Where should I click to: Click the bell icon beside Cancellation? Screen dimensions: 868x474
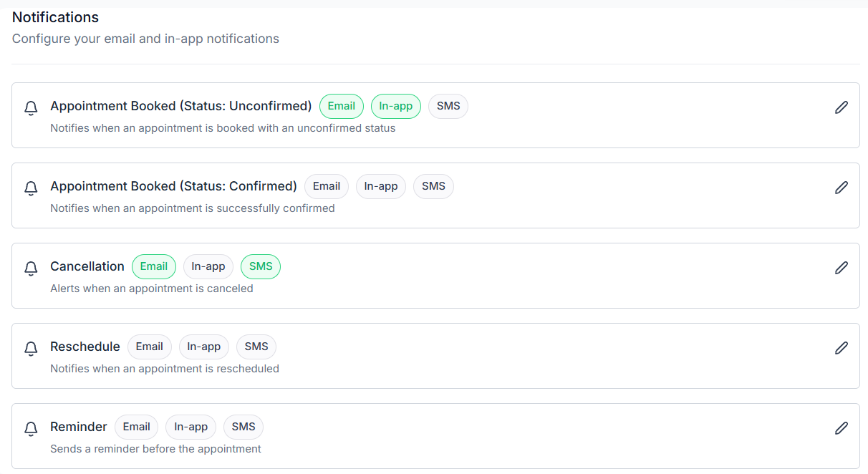click(31, 269)
